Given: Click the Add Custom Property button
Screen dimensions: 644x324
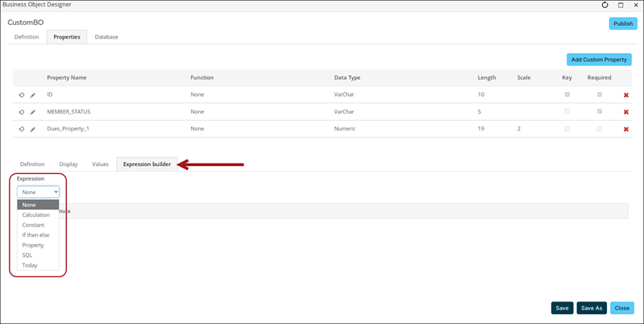Looking at the screenshot, I should tap(599, 60).
